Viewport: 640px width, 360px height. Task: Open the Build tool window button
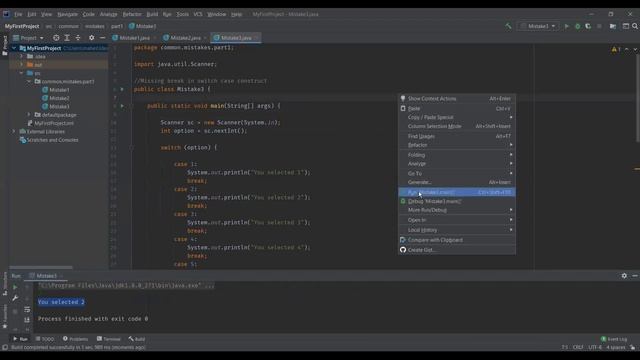(137, 339)
